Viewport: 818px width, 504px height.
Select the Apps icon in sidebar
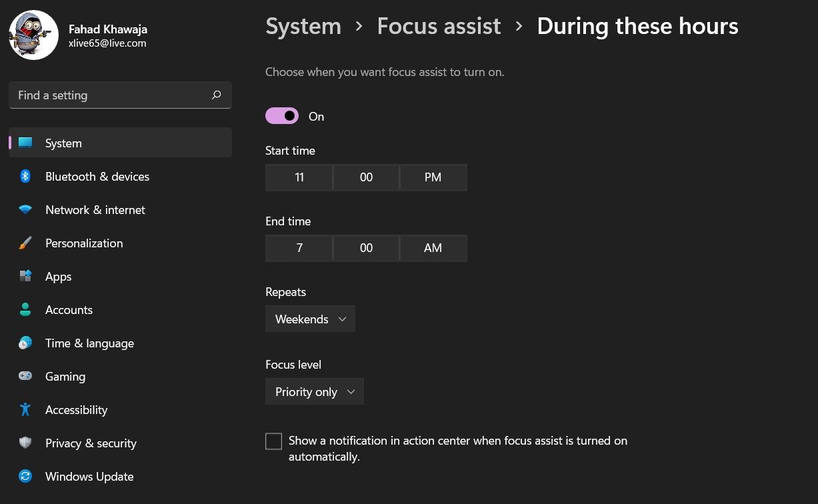[25, 277]
